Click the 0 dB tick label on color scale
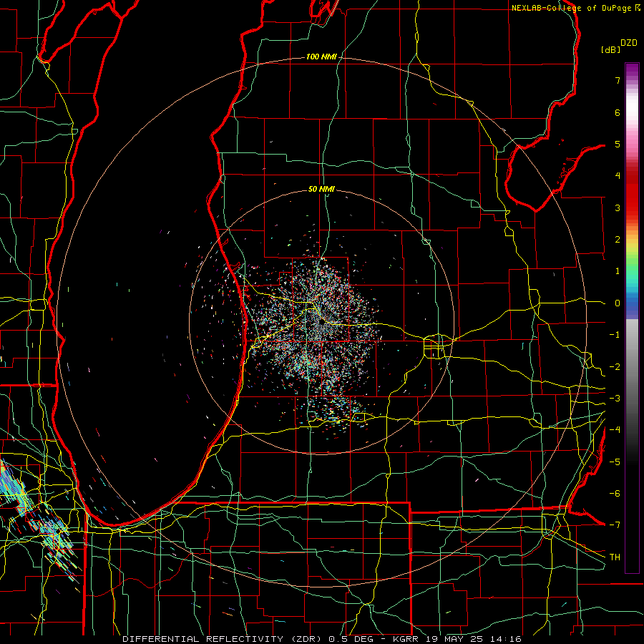 [x=618, y=303]
